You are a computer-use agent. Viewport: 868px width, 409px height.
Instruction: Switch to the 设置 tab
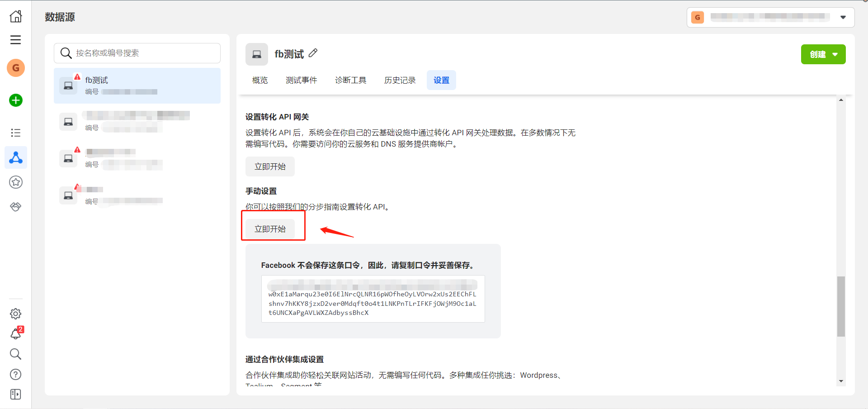click(441, 80)
